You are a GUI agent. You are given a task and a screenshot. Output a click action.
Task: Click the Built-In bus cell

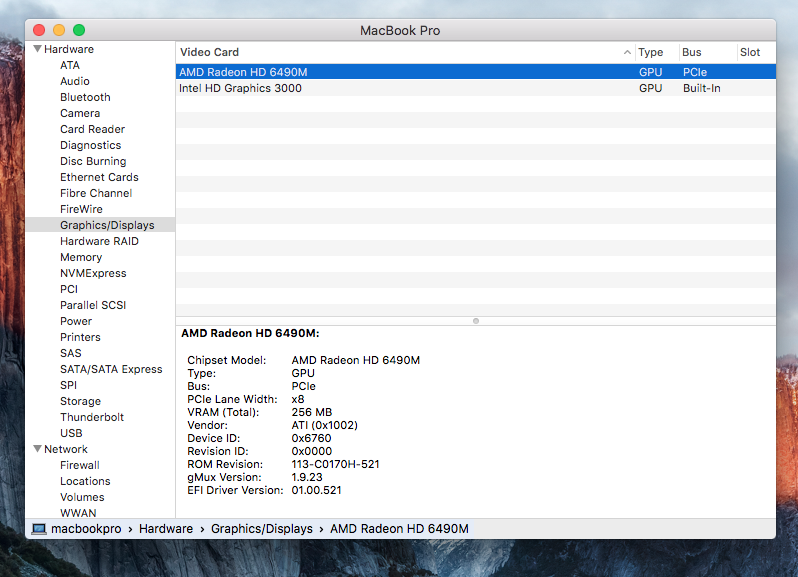pyautogui.click(x=701, y=88)
